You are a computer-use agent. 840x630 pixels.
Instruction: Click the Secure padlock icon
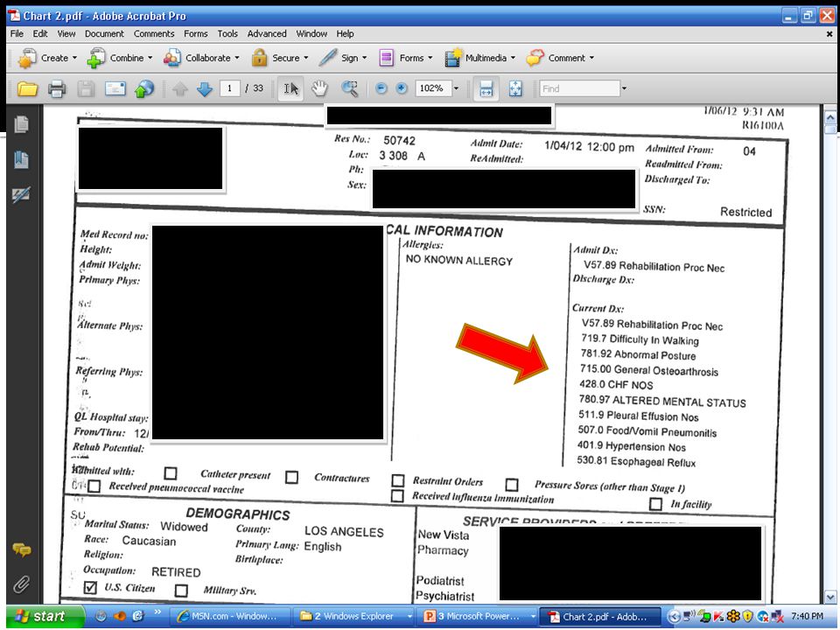point(259,58)
